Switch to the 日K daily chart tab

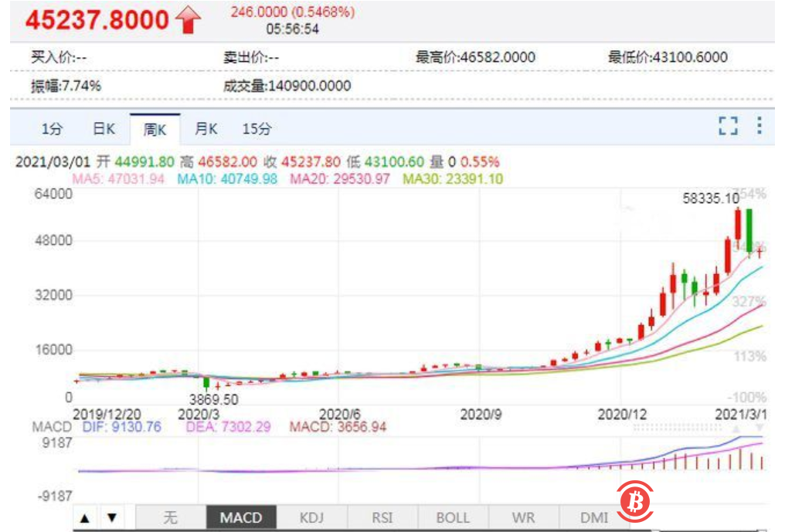pyautogui.click(x=104, y=129)
